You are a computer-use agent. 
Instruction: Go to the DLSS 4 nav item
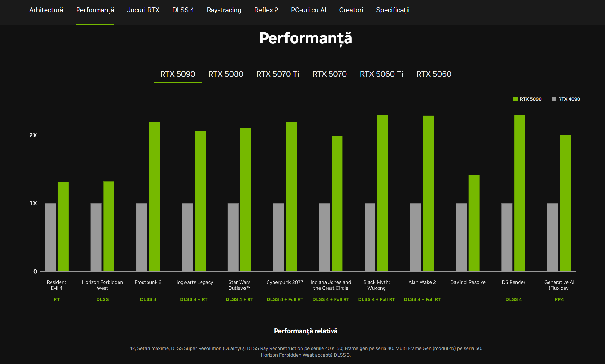[183, 10]
